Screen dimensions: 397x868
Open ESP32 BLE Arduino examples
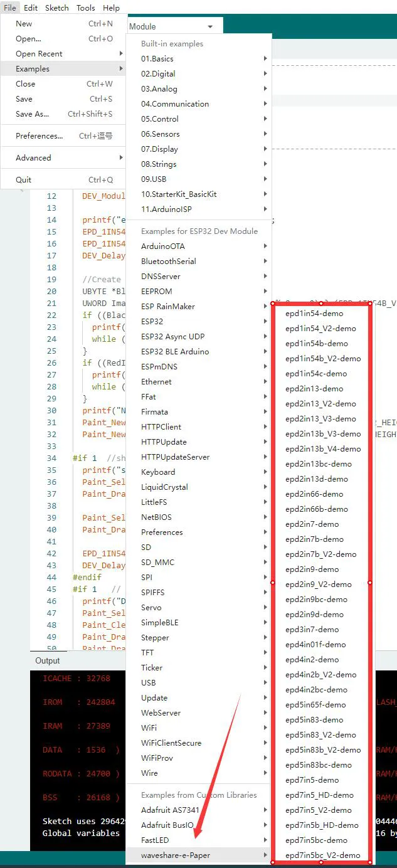(x=199, y=352)
